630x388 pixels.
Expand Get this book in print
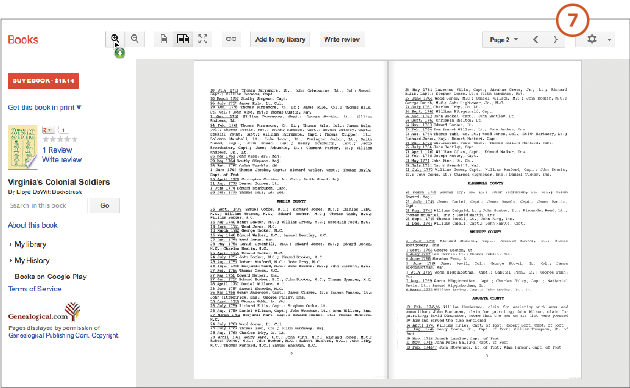coord(45,107)
